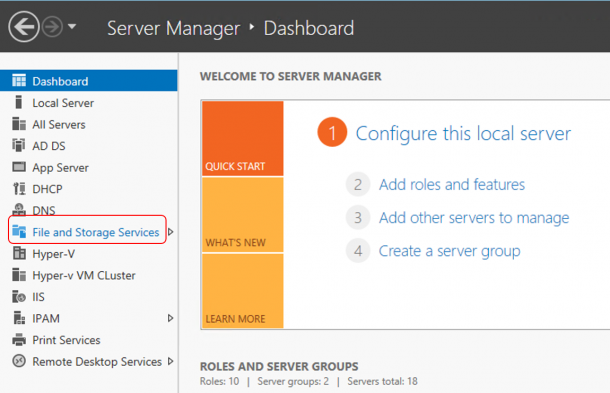This screenshot has width=610, height=393.
Task: Click the IIS role icon
Action: pyautogui.click(x=19, y=297)
